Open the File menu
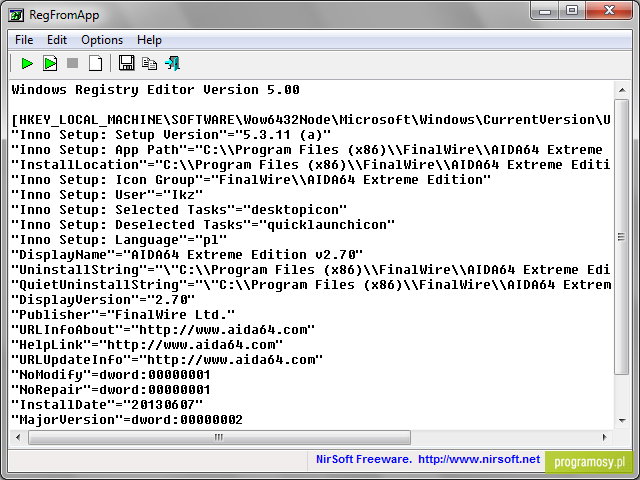 (x=24, y=40)
